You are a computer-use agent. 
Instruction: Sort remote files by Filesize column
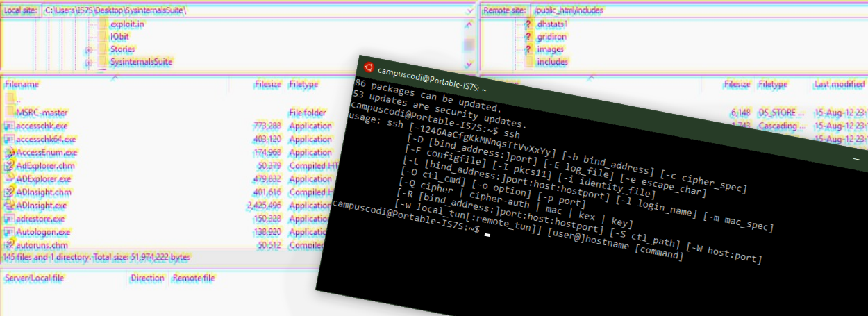pyautogui.click(x=737, y=84)
